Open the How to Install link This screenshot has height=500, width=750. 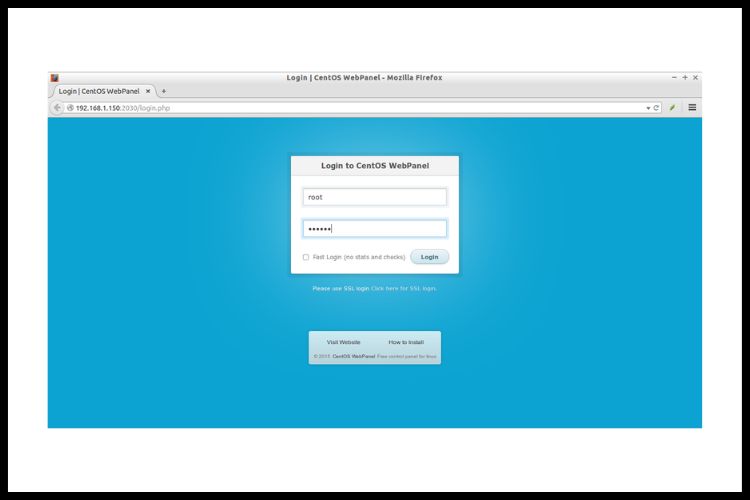pos(406,342)
